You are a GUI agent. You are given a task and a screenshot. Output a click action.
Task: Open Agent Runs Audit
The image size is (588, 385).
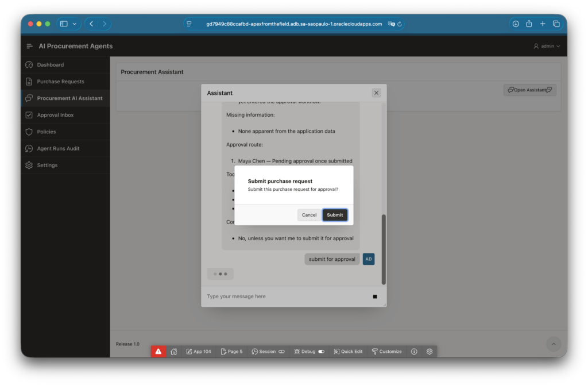65,148
